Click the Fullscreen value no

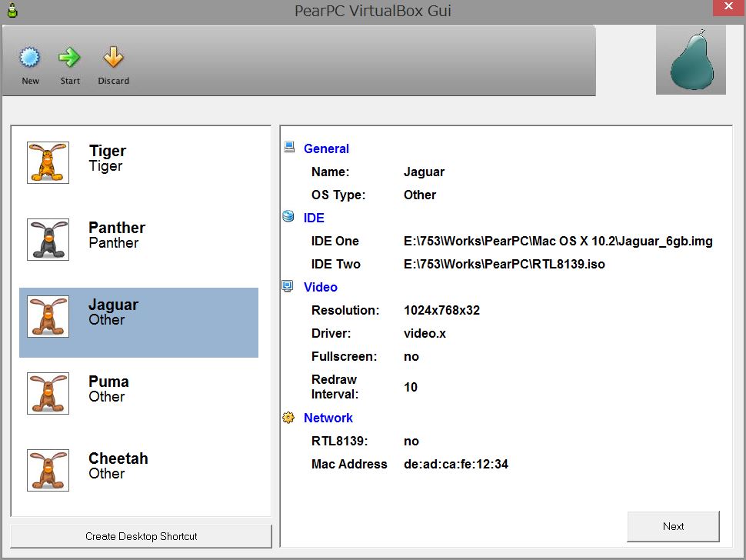tap(411, 357)
